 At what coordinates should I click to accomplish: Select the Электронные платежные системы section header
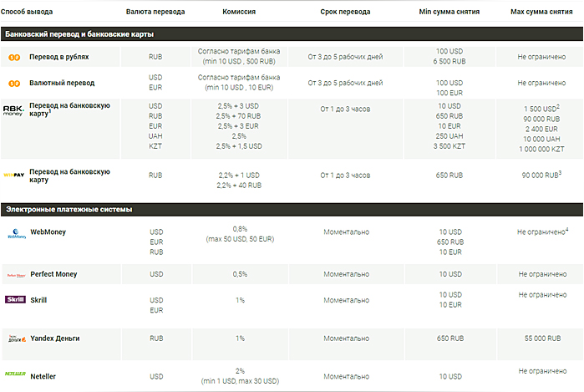(69, 209)
